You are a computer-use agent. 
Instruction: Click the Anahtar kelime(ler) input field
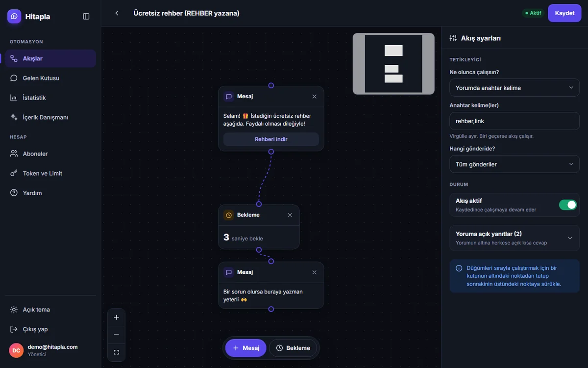point(514,121)
